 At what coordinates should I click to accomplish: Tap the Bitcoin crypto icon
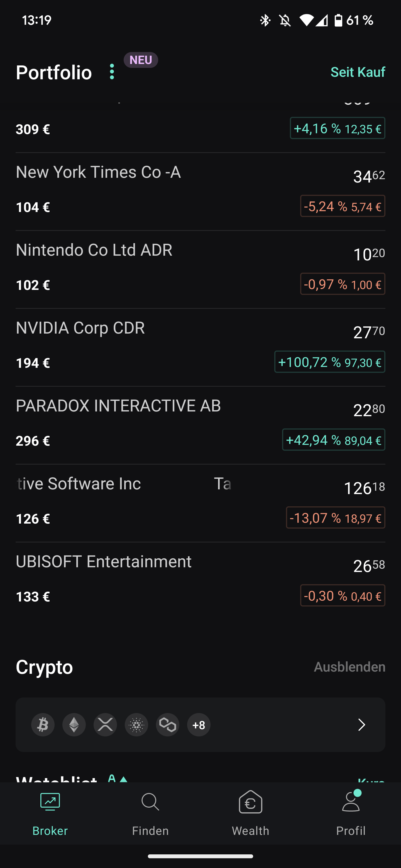(43, 724)
